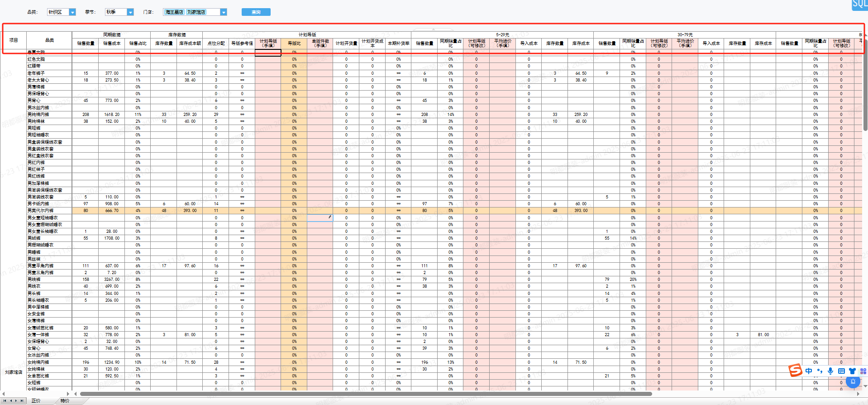Open the Sogou input method S logo
The height and width of the screenshot is (405, 868).
(796, 371)
